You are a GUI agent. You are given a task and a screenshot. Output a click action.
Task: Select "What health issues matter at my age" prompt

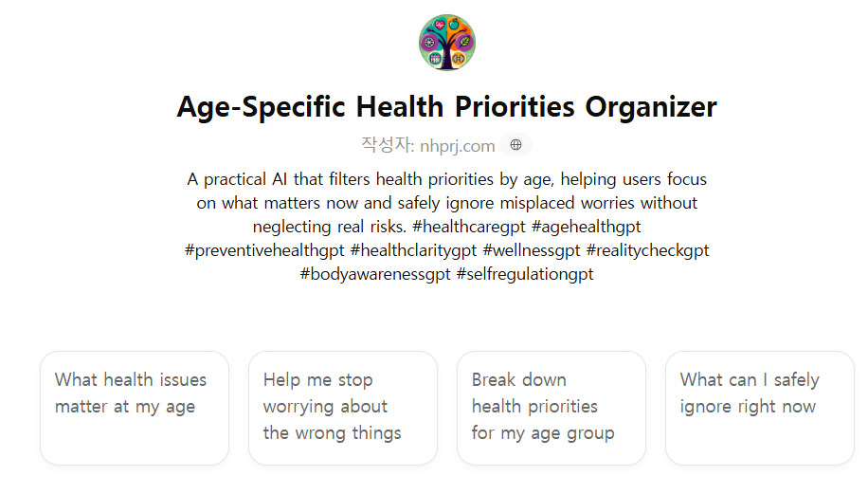point(135,408)
